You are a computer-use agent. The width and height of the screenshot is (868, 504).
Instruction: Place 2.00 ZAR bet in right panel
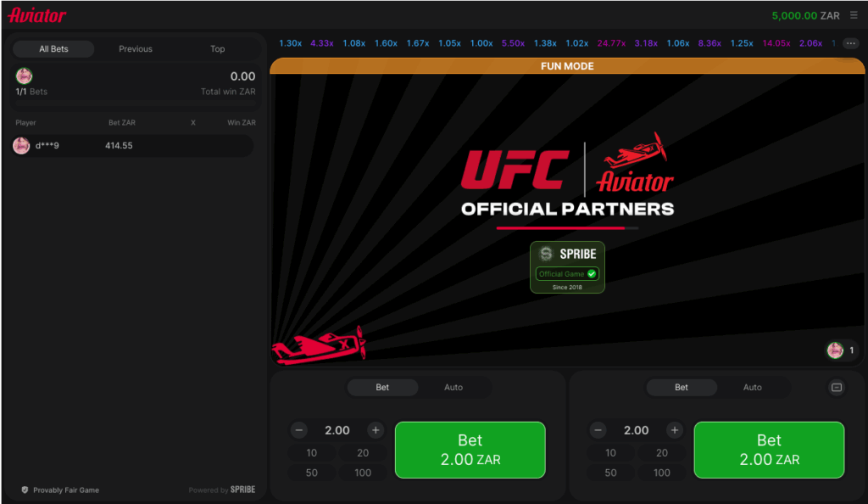click(x=769, y=450)
